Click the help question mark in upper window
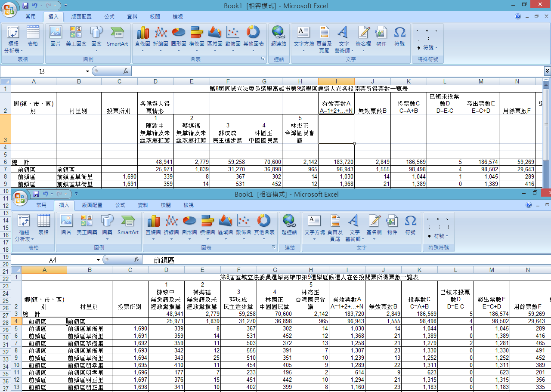 [518, 17]
